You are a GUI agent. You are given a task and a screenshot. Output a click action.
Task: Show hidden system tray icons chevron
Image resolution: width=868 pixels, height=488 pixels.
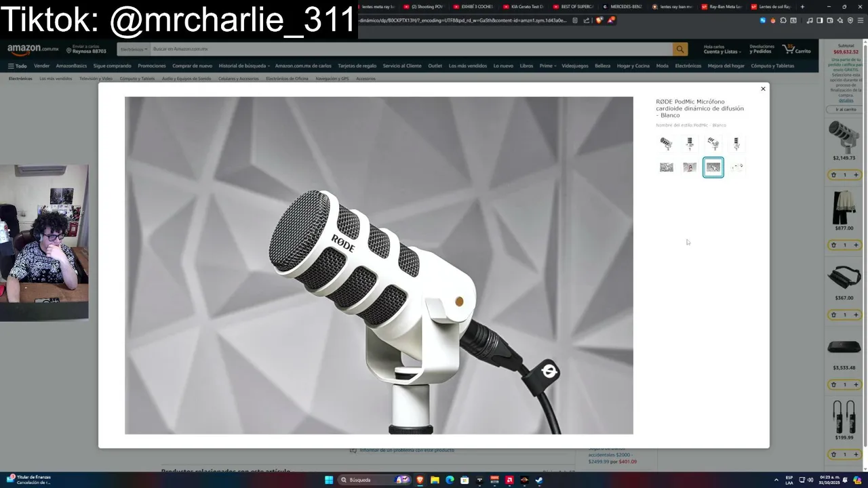point(776,480)
